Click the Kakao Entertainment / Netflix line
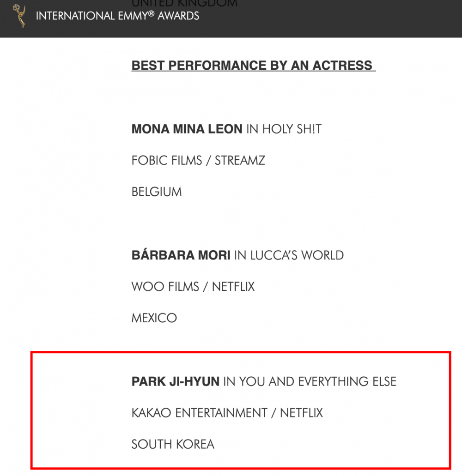This screenshot has width=462, height=476. pyautogui.click(x=227, y=413)
